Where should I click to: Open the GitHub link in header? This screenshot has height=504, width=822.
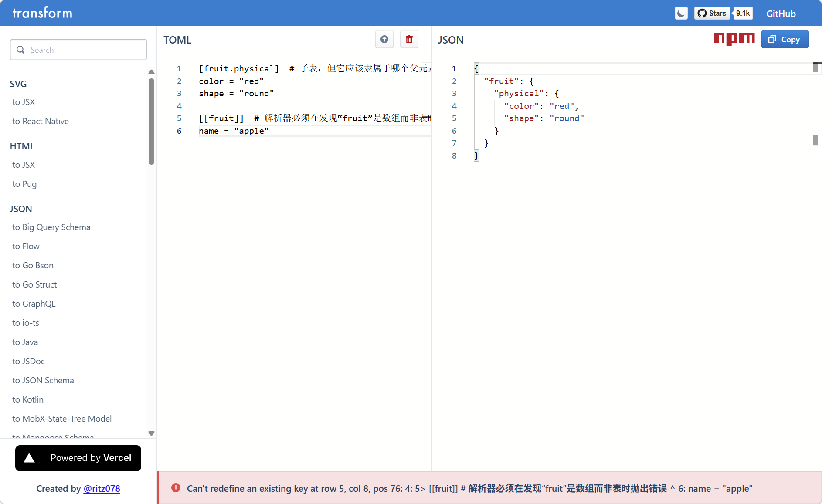click(781, 14)
